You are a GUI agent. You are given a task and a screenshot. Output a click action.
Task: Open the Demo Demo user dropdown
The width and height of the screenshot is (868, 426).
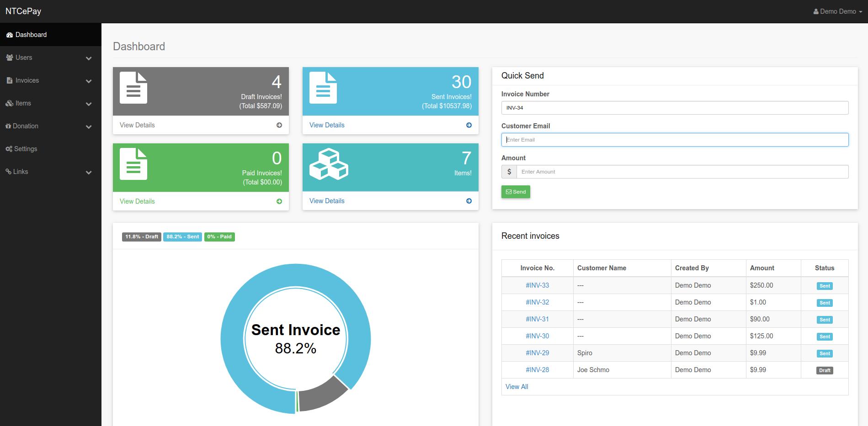(x=837, y=11)
